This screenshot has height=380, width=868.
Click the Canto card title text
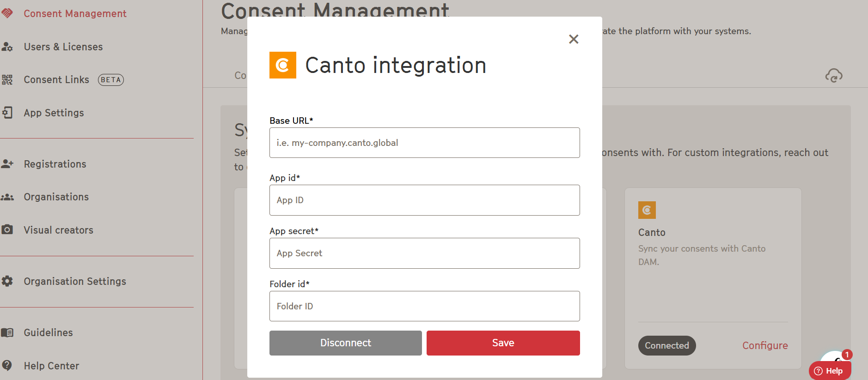pyautogui.click(x=652, y=232)
